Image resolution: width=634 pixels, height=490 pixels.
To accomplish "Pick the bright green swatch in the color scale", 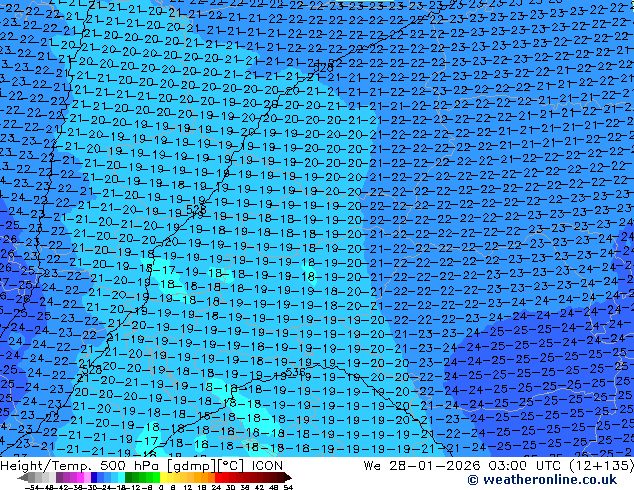I will click(x=156, y=477).
